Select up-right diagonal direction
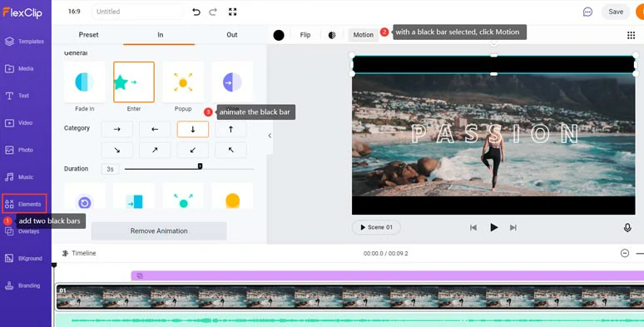This screenshot has width=644, height=327. click(x=155, y=151)
